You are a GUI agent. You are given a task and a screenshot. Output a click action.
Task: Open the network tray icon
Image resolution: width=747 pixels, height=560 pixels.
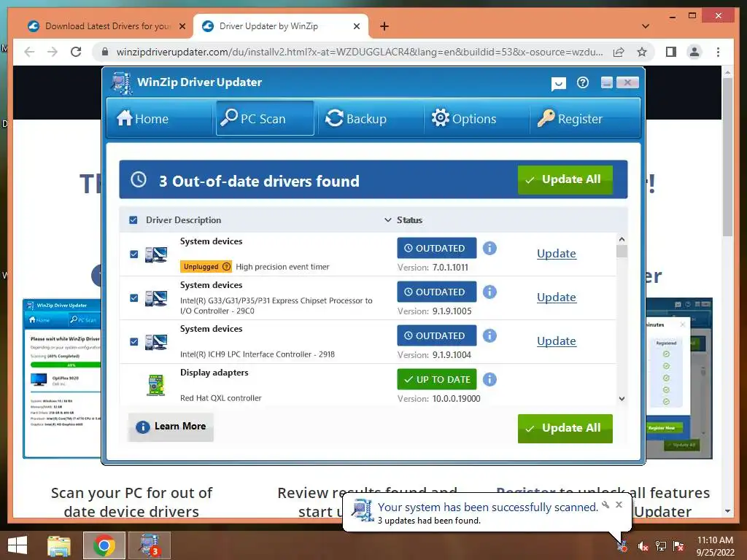(661, 546)
